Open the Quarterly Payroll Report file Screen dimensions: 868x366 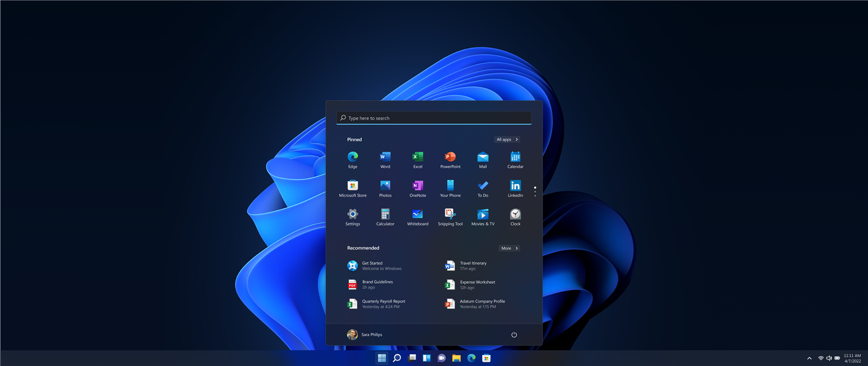[383, 304]
